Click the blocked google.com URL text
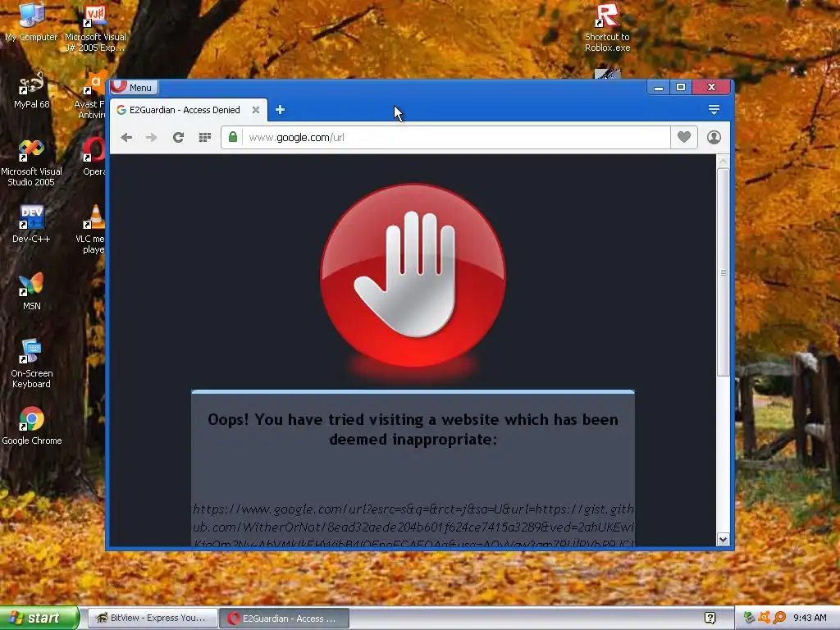Image resolution: width=840 pixels, height=630 pixels. click(413, 526)
